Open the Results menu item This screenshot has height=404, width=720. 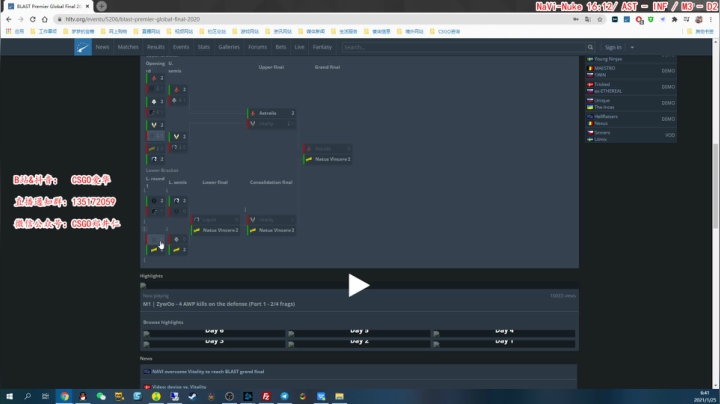tap(156, 47)
